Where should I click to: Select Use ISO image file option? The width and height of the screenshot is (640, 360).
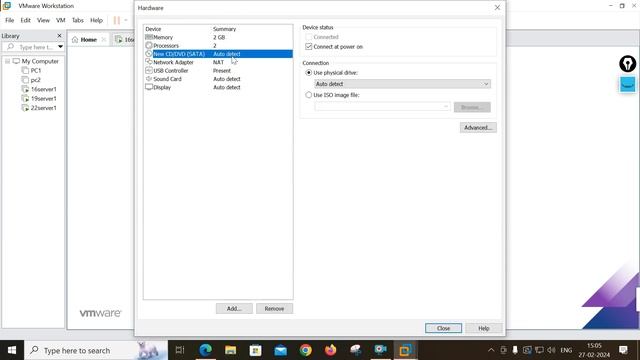[309, 95]
